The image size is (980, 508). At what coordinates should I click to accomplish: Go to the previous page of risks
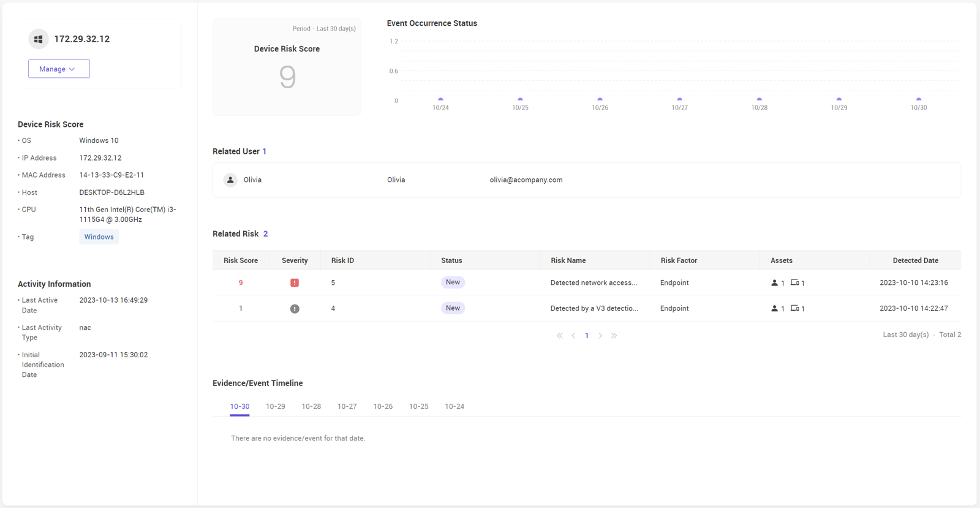point(573,336)
